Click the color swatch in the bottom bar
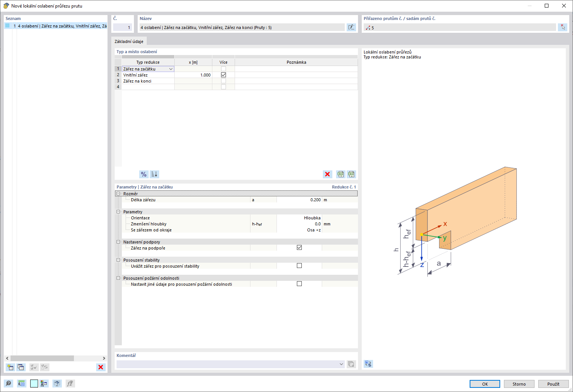 click(34, 384)
